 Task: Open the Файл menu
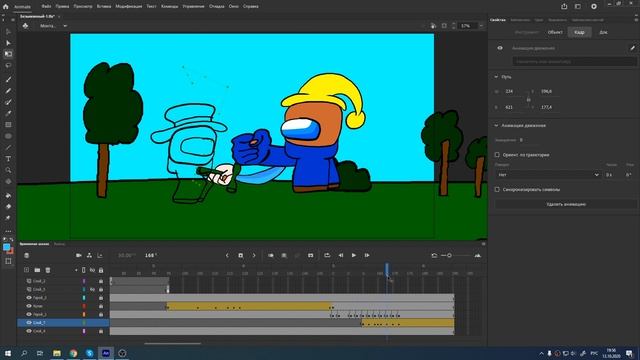[46, 7]
